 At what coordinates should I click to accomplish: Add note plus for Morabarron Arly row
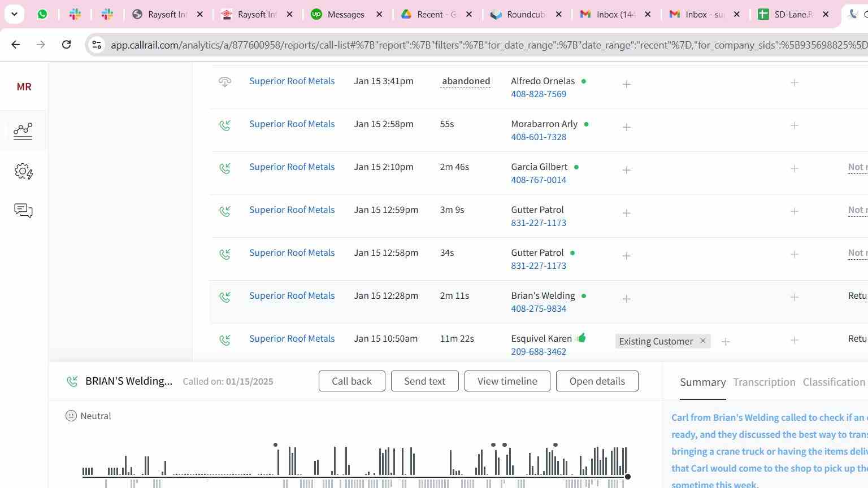coord(795,125)
